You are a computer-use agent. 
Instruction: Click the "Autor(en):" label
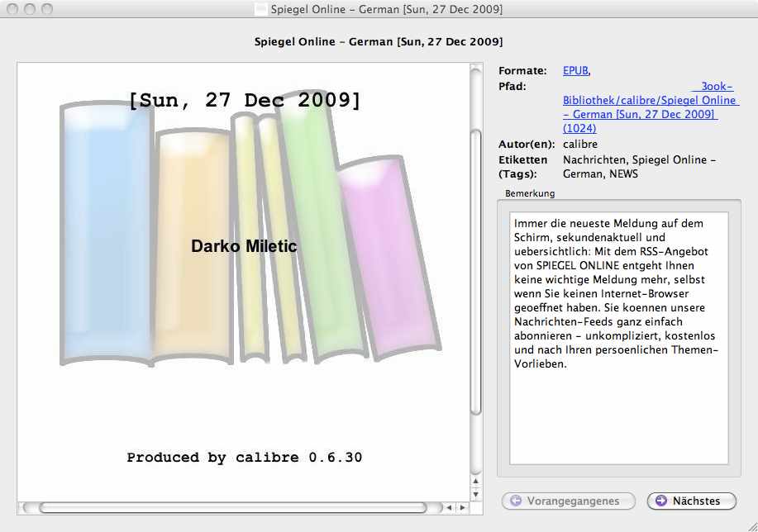[527, 145]
